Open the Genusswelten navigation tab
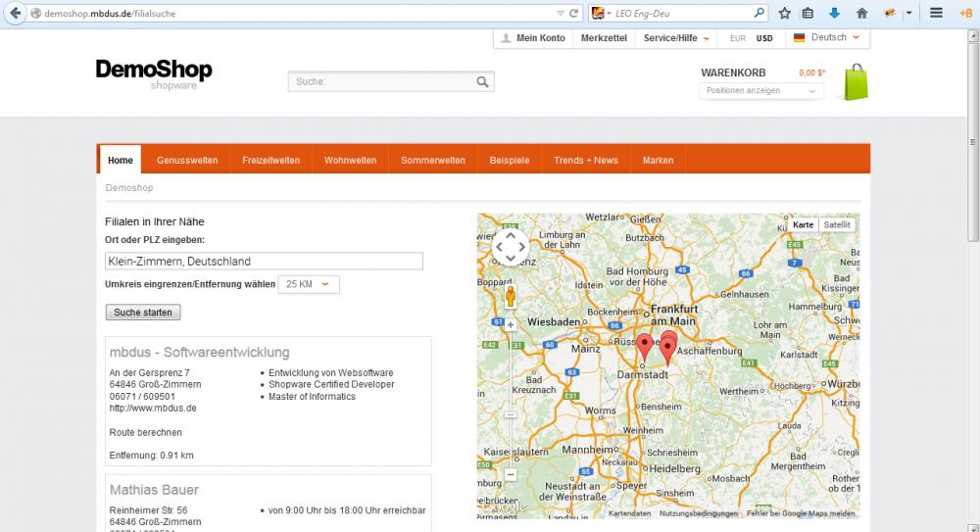Image resolution: width=980 pixels, height=532 pixels. 187,160
